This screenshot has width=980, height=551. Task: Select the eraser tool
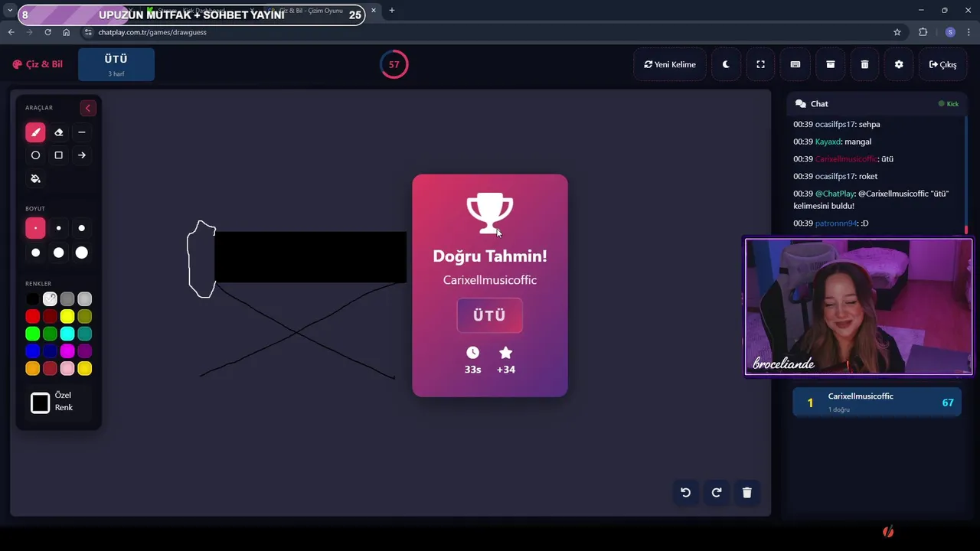click(58, 132)
